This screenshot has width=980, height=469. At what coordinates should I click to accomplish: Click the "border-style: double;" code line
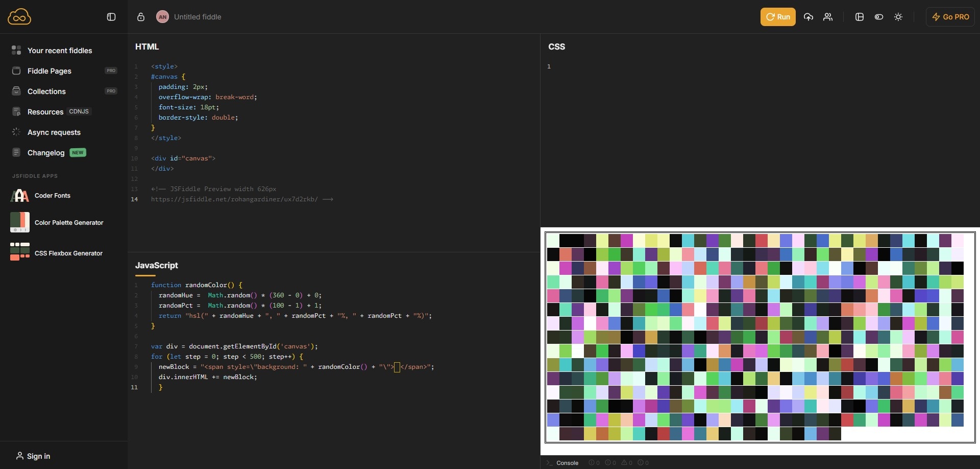(x=198, y=118)
